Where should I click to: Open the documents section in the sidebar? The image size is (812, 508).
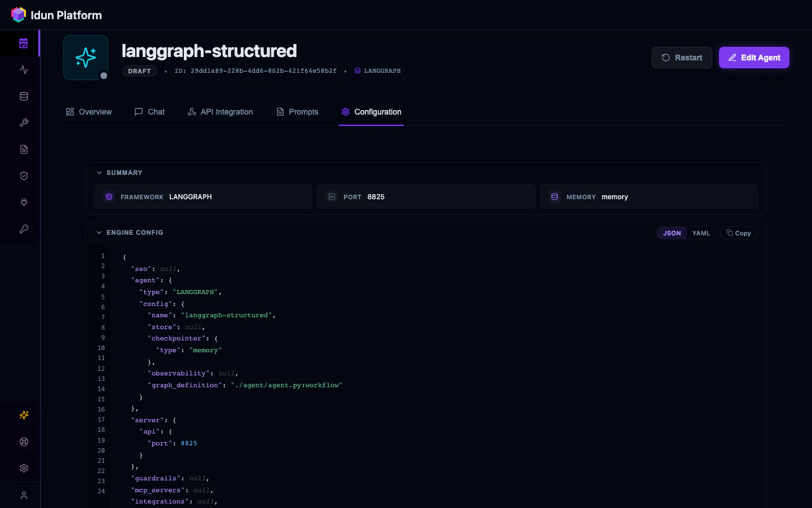pos(24,149)
